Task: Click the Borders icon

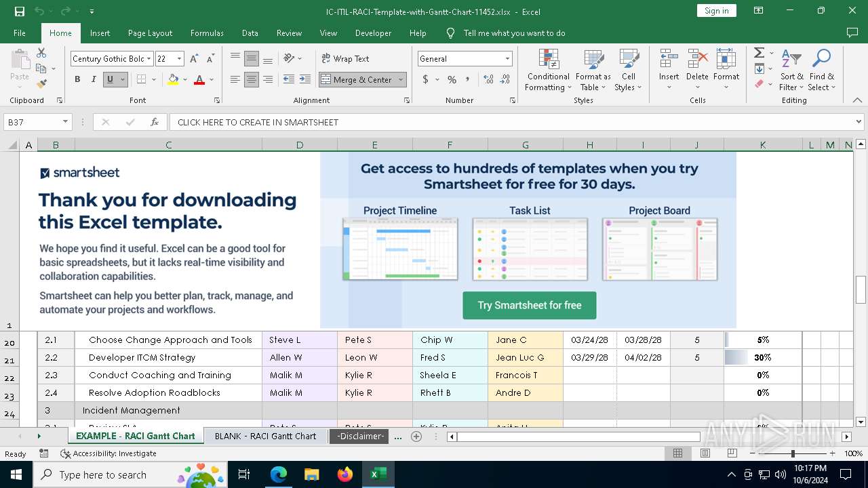Action: click(x=141, y=79)
